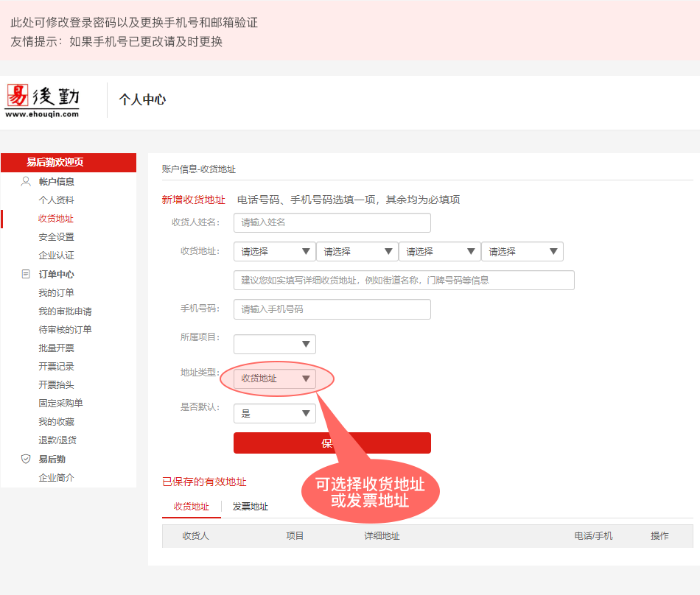The height and width of the screenshot is (595, 700).
Task: Click the 帐户信息 person icon
Action: point(26,181)
